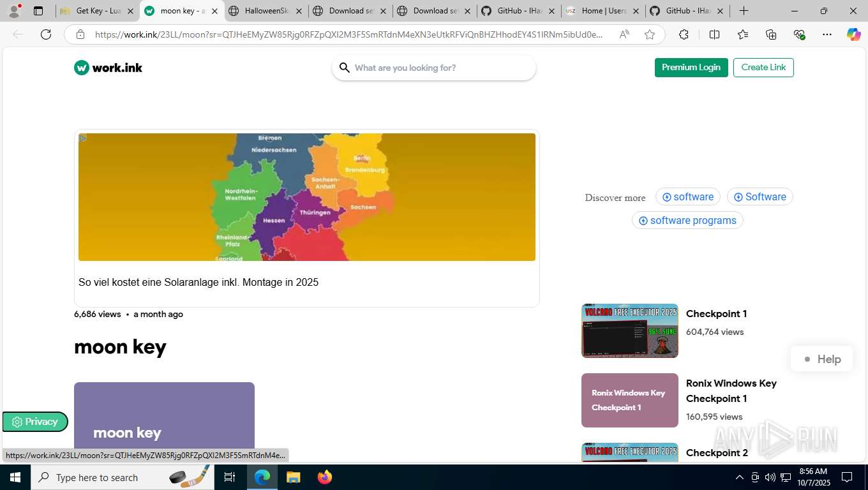
Task: Open Copilot sidebar icon
Action: tap(854, 34)
